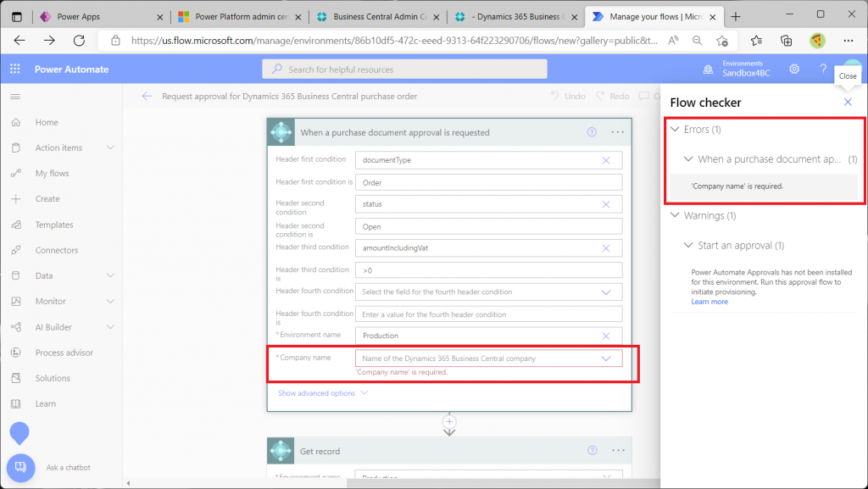This screenshot has height=489, width=868.
Task: Collapse the Start an approval warning group
Action: click(x=688, y=245)
